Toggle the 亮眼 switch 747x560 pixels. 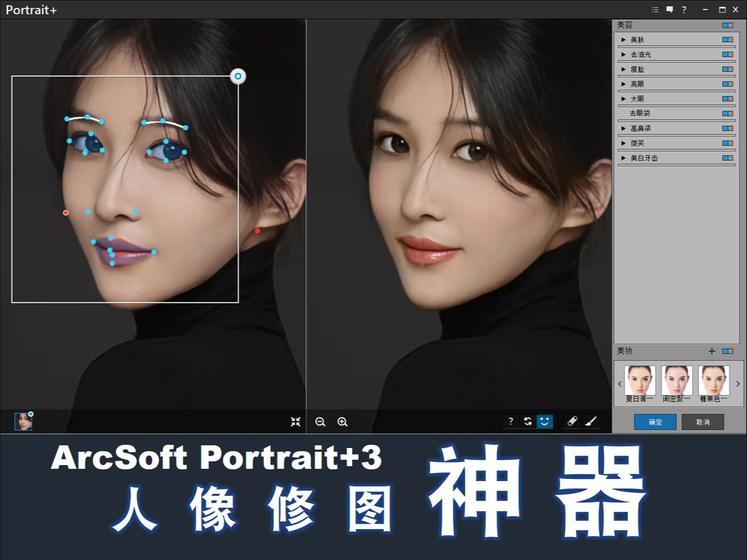[x=728, y=84]
